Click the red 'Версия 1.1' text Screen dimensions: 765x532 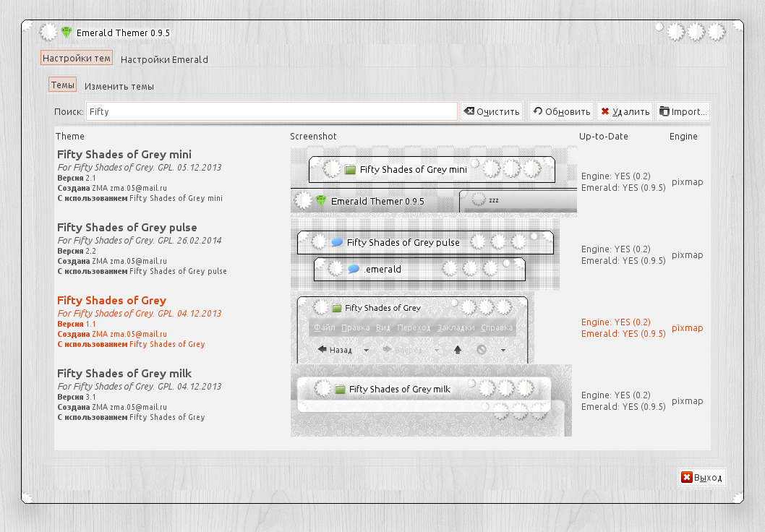[x=77, y=325]
